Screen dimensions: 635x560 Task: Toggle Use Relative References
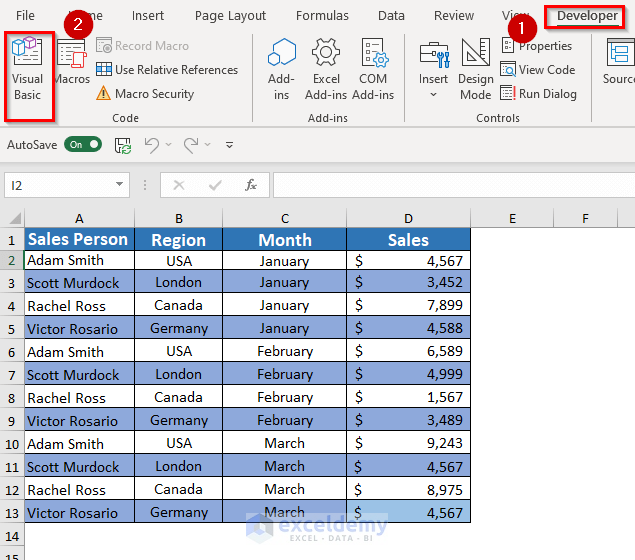pyautogui.click(x=167, y=70)
